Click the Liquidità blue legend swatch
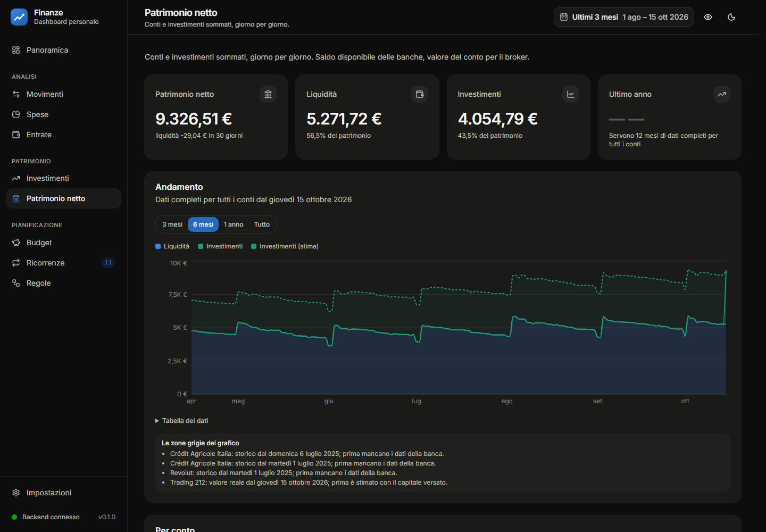Screen dimensions: 766x532 pyautogui.click(x=158, y=246)
